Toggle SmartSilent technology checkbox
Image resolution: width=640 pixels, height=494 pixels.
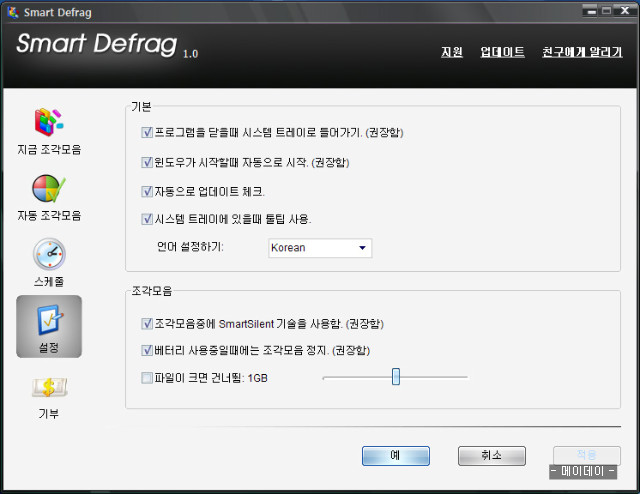click(147, 324)
